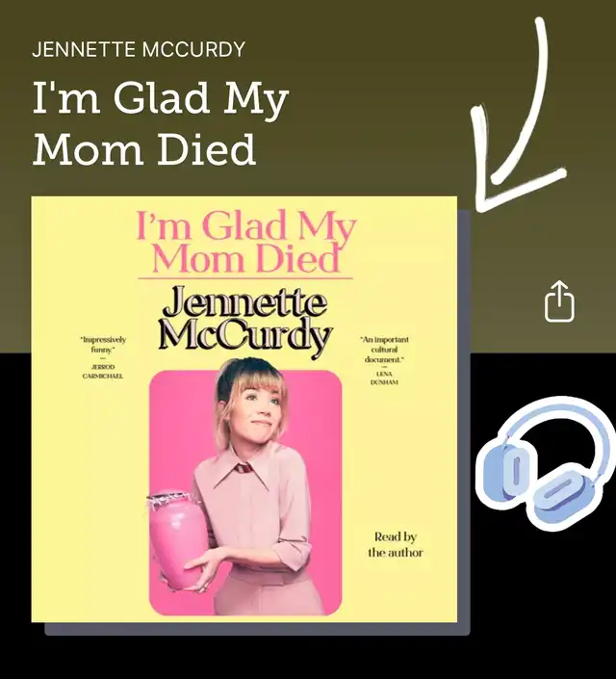
Task: Open the JENNETTE MCCURDY author link
Action: point(139,49)
